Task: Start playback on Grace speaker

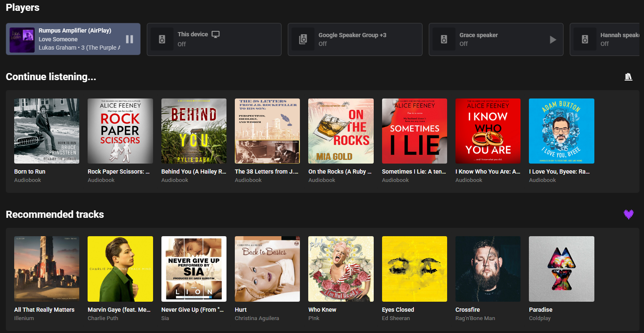Action: click(553, 40)
